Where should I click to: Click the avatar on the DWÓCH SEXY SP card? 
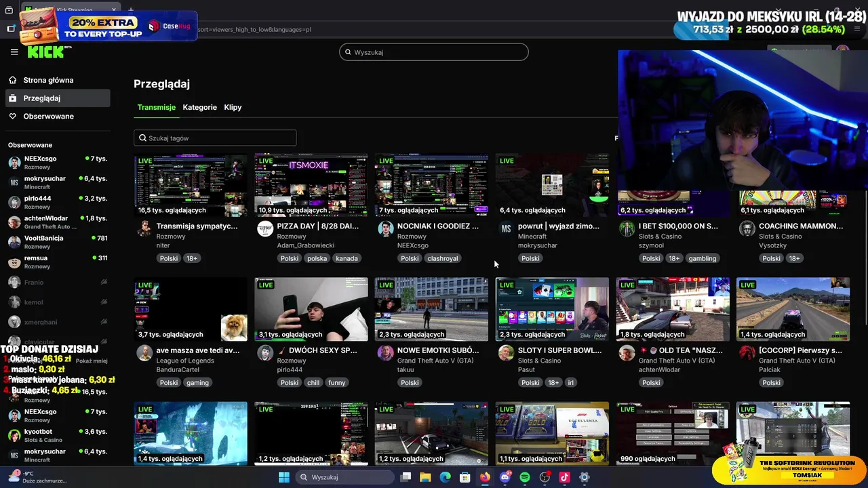264,352
